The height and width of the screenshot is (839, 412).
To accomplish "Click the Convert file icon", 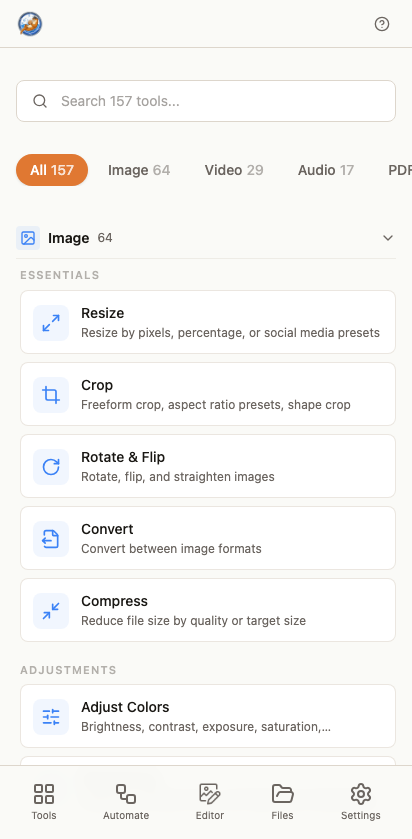I will click(51, 539).
